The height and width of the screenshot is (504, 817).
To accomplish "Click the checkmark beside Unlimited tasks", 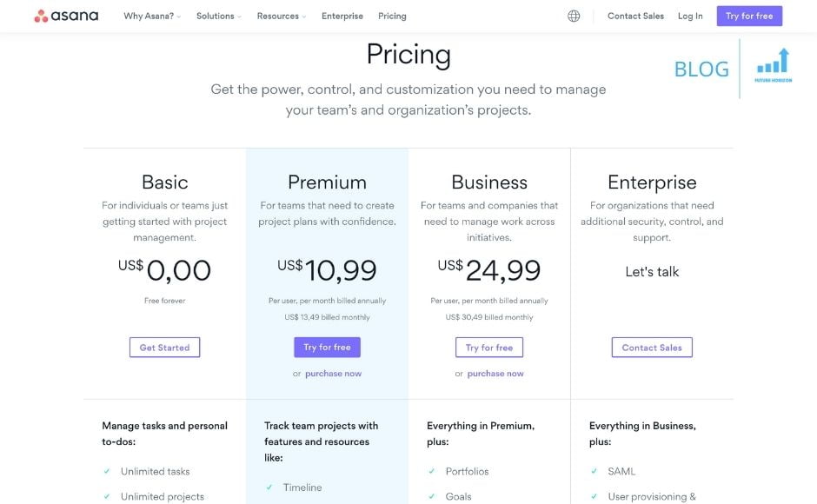I will [x=107, y=472].
